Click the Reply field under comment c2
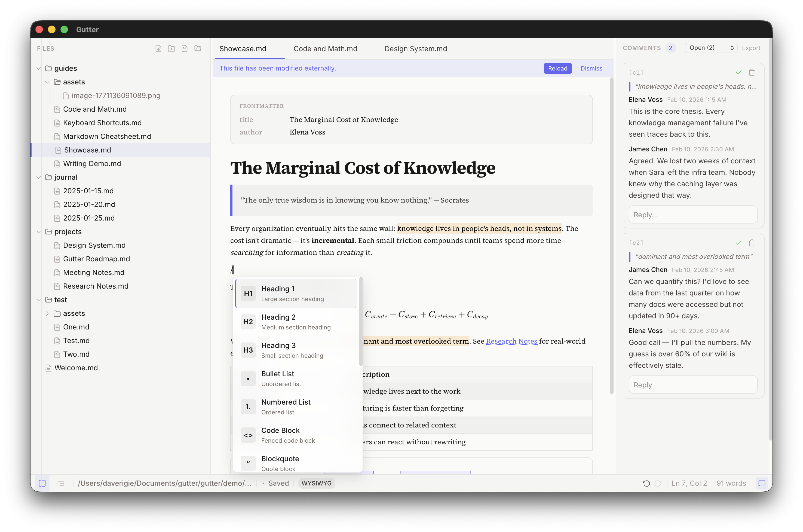The image size is (803, 532). [693, 385]
